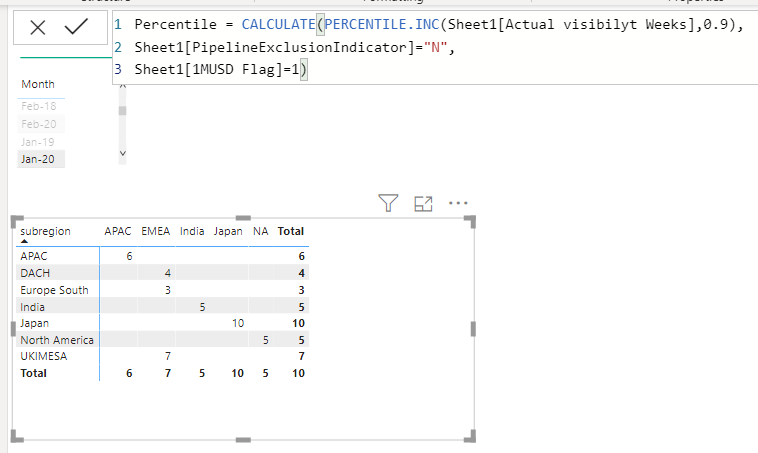Select the APAC row label
This screenshot has width=758, height=453.
click(34, 256)
